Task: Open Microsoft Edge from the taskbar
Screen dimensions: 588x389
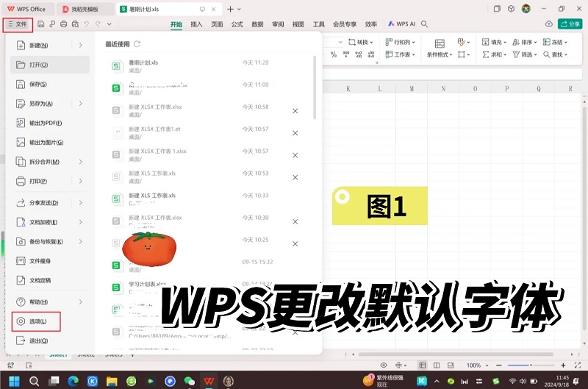Action: [x=73, y=381]
